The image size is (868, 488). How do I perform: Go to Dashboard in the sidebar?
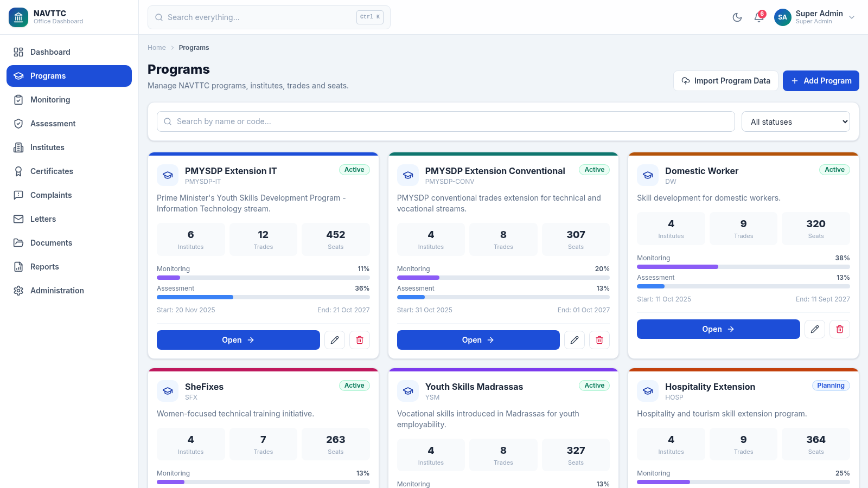coord(69,52)
